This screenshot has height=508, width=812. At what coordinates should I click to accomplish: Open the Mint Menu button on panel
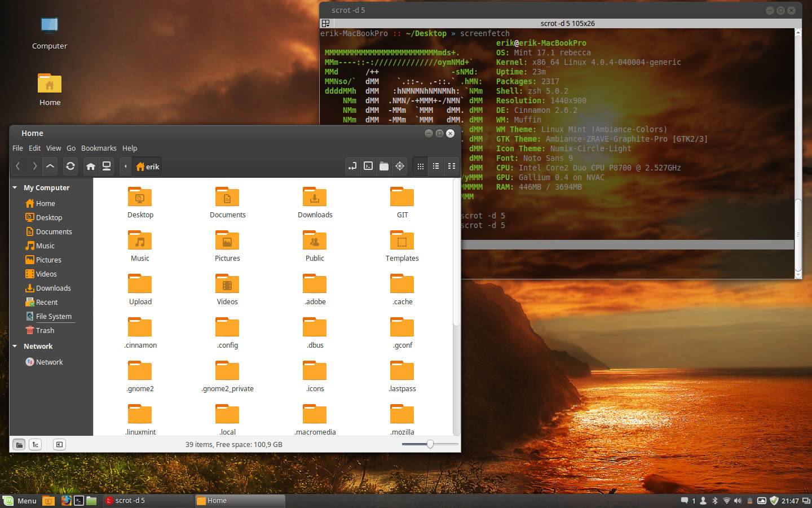pos(20,501)
